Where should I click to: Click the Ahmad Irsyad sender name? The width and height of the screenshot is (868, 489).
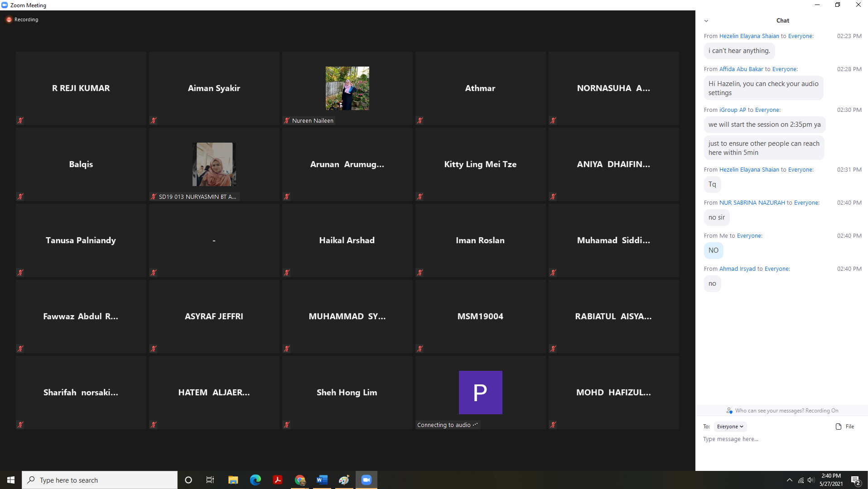(x=738, y=269)
